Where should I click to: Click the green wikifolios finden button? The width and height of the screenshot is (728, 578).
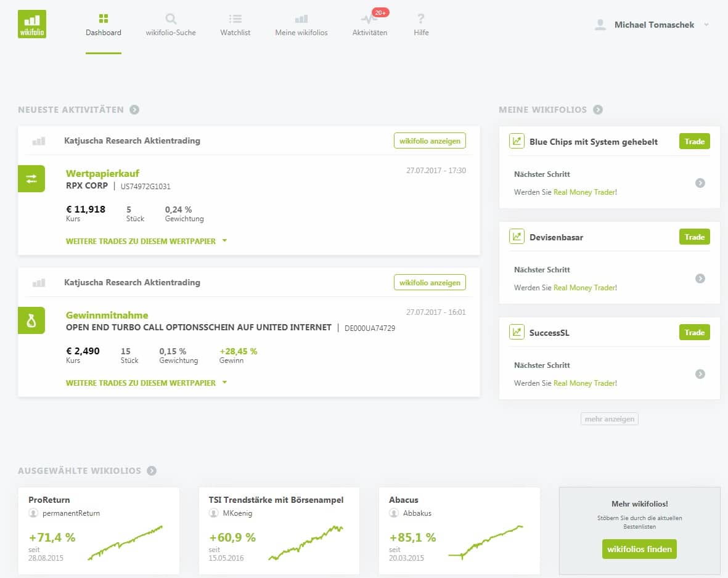pyautogui.click(x=639, y=549)
